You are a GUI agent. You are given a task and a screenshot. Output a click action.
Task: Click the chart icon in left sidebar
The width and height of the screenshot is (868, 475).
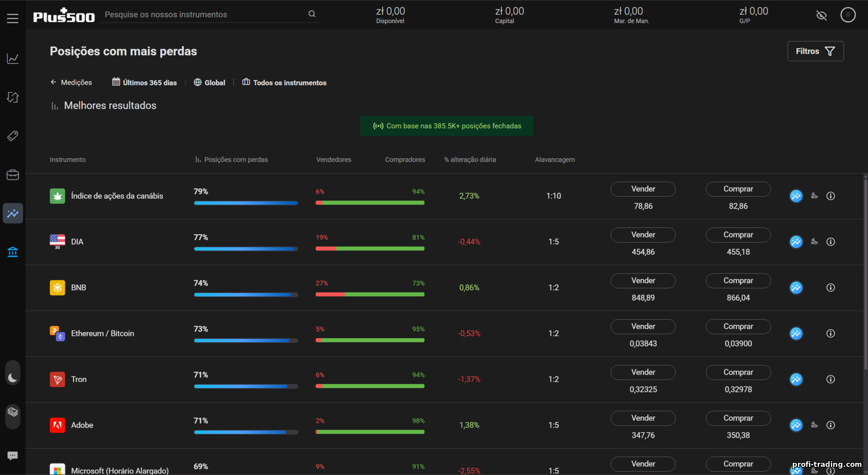pyautogui.click(x=13, y=59)
